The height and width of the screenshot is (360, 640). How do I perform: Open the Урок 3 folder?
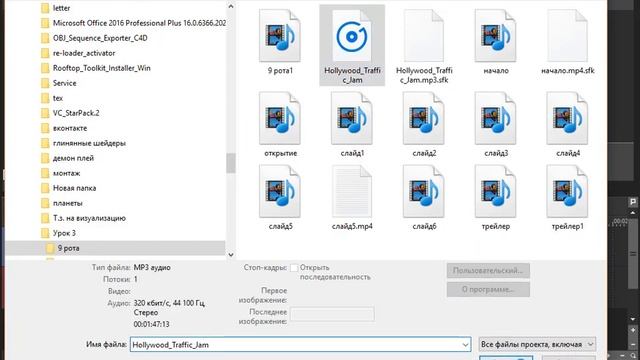(x=58, y=233)
